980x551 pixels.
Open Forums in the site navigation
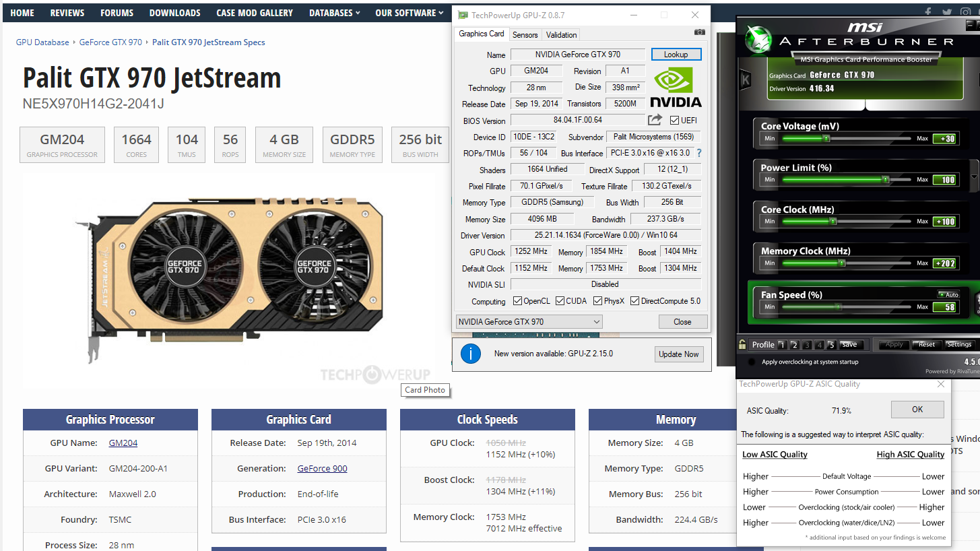pos(117,13)
